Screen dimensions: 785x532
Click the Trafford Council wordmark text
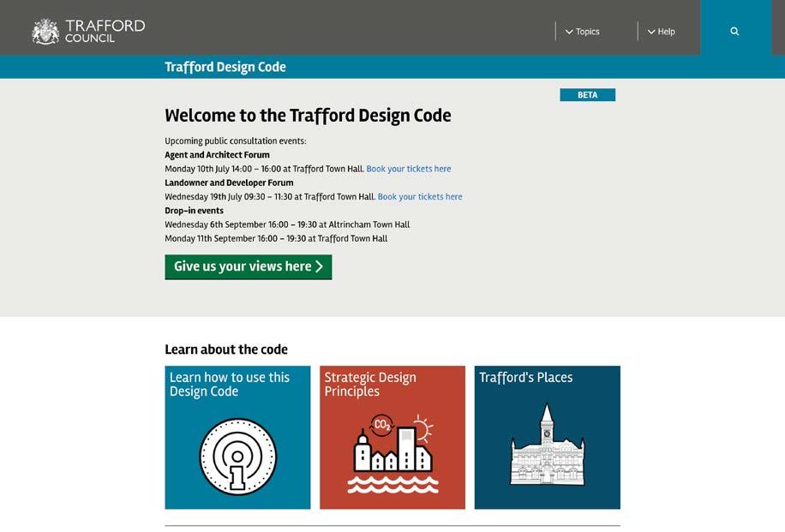click(x=105, y=31)
